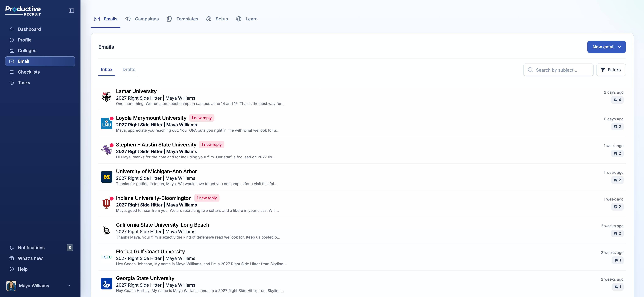Click the Indiana University trident logo
This screenshot has height=297, width=644.
[x=106, y=204]
